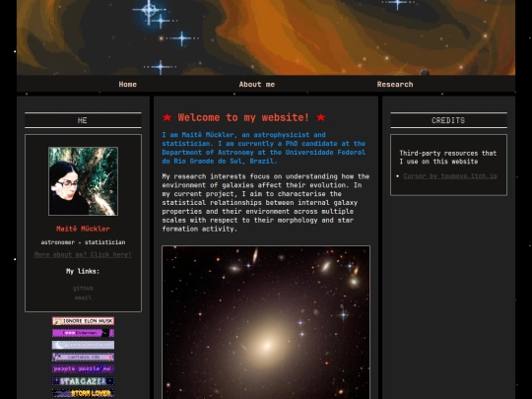Go to the About me page

pyautogui.click(x=257, y=84)
